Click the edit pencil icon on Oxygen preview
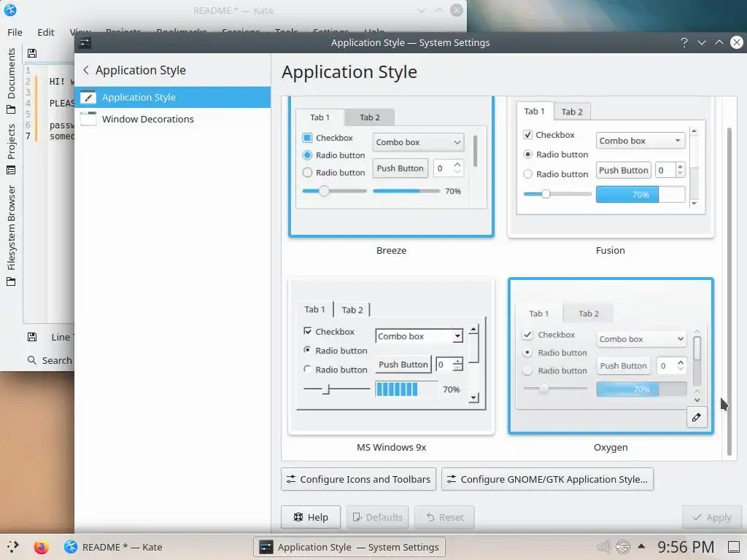This screenshot has height=560, width=747. [697, 418]
